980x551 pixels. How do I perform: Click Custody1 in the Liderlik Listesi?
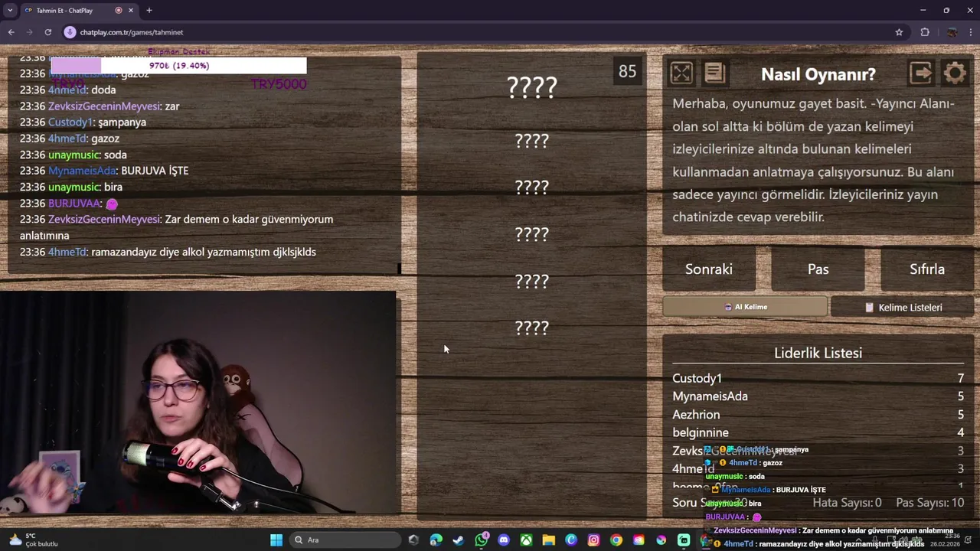[x=697, y=378]
